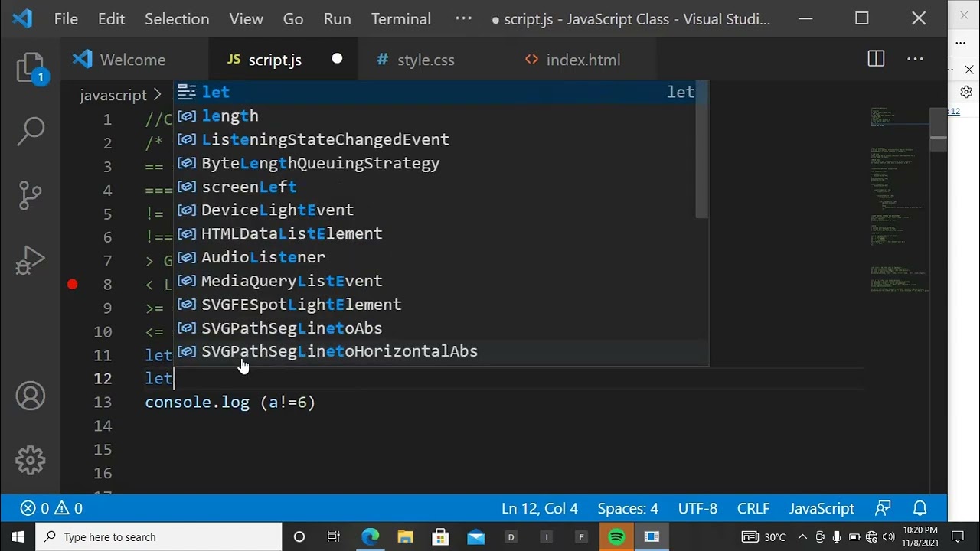This screenshot has width=980, height=551.
Task: Click the Tweet Feedback icon in status bar
Action: pyautogui.click(x=884, y=508)
